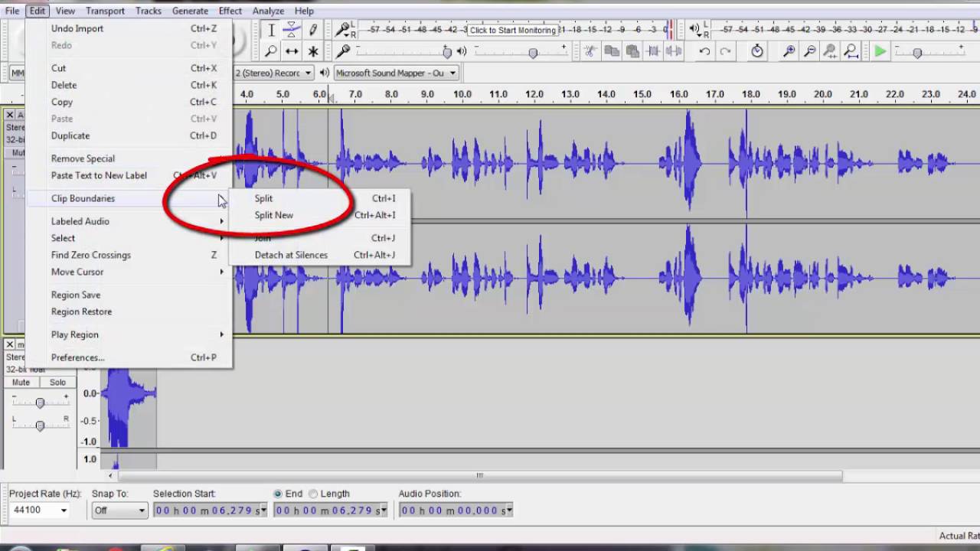Select the Multi-Tool asterisk icon
The width and height of the screenshot is (980, 551).
(312, 51)
